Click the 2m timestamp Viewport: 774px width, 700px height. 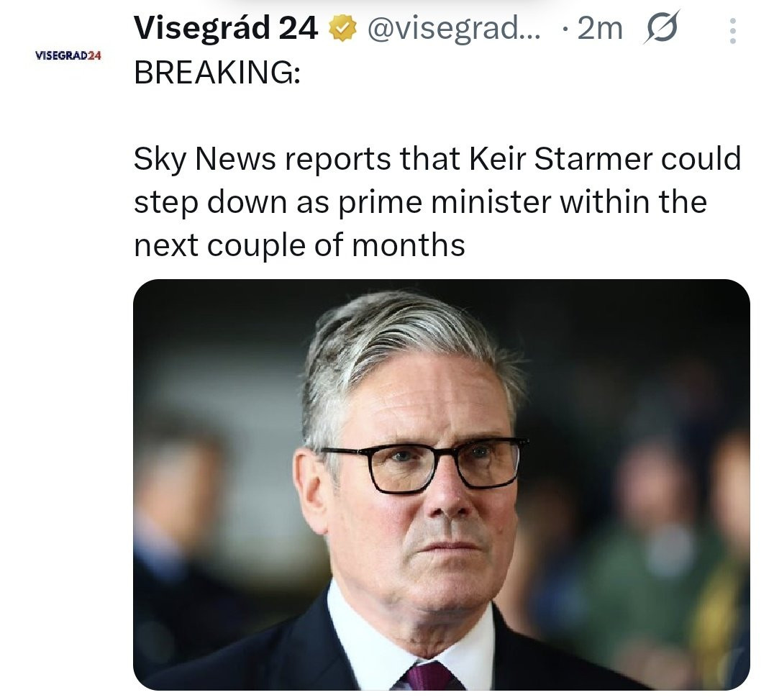click(600, 29)
